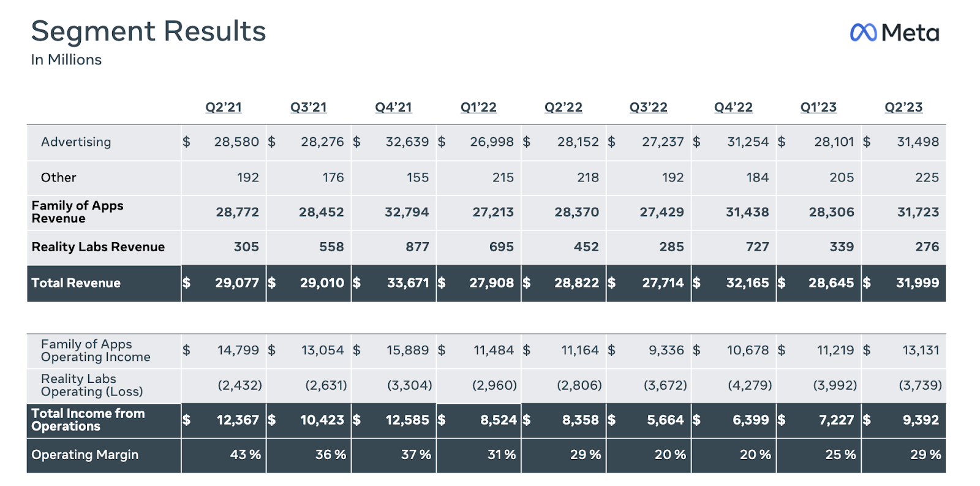
Task: Click the Q2'22 column header
Action: (563, 107)
